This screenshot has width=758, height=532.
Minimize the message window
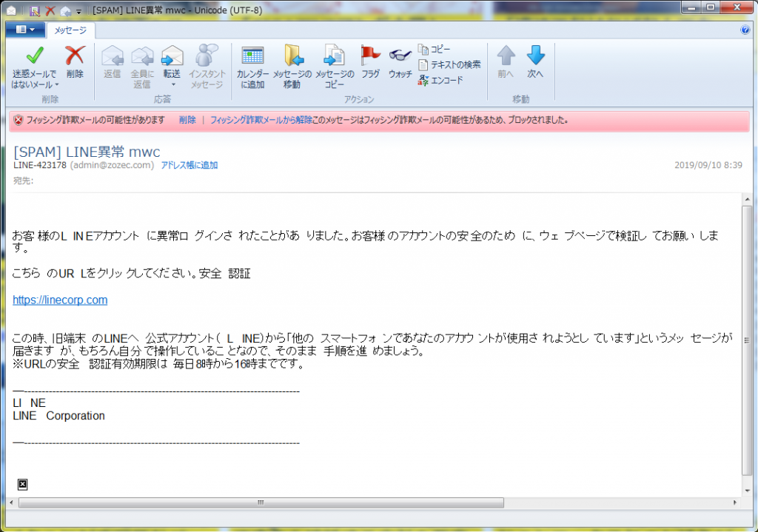pyautogui.click(x=692, y=7)
